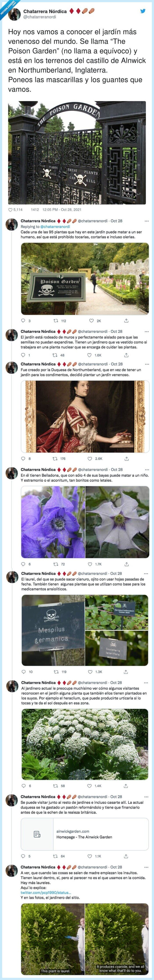
Task: Toggle like on the tweet with 2K likes
Action: (x=91, y=321)
